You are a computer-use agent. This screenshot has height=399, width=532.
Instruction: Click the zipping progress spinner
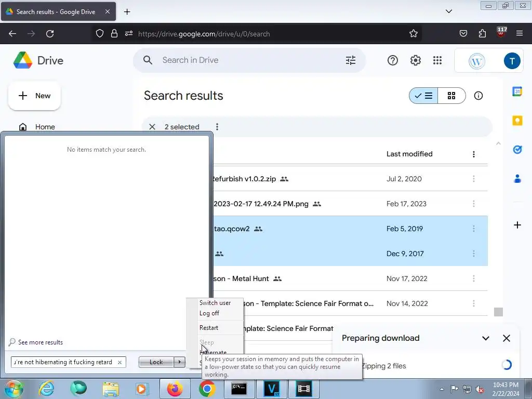click(x=506, y=365)
